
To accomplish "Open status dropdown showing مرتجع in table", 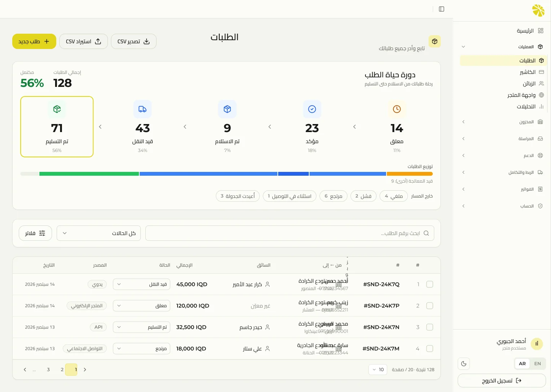I will 142,349.
